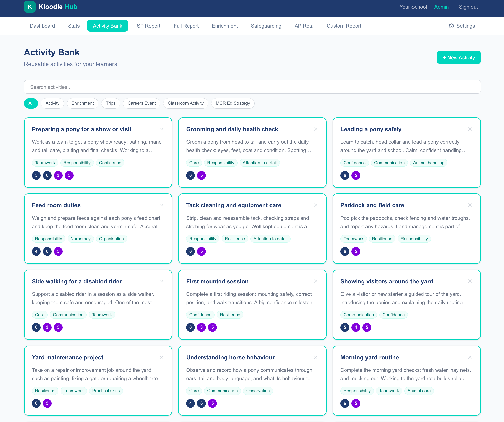Open the Feed room duties card title
This screenshot has width=504, height=422.
click(56, 205)
